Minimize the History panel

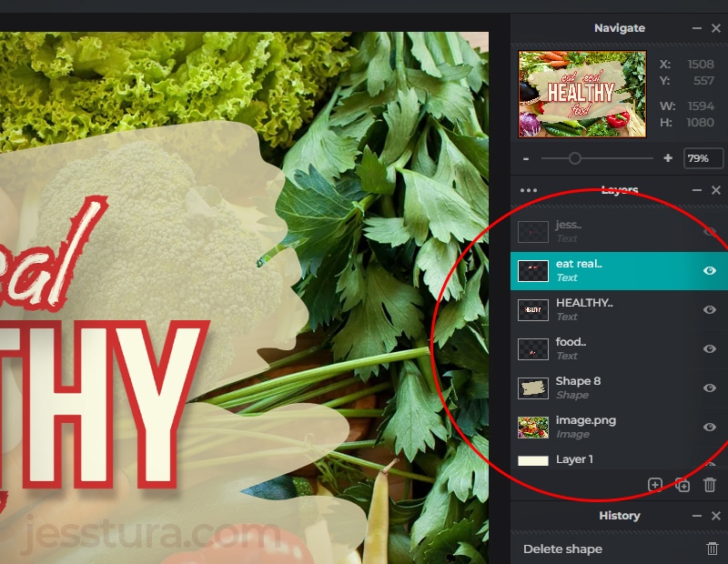point(696,516)
